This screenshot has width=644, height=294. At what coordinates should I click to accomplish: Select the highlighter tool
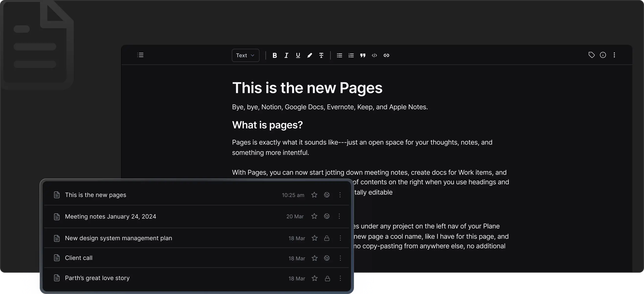(309, 55)
